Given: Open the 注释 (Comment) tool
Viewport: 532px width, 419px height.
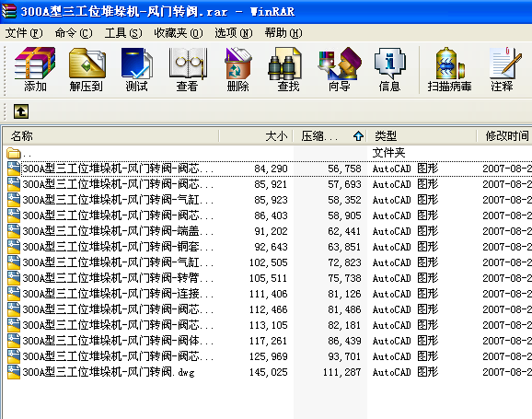Looking at the screenshot, I should click(504, 70).
